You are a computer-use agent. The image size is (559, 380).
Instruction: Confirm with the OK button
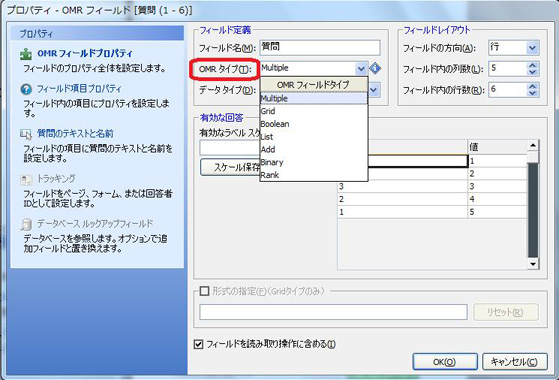click(445, 362)
